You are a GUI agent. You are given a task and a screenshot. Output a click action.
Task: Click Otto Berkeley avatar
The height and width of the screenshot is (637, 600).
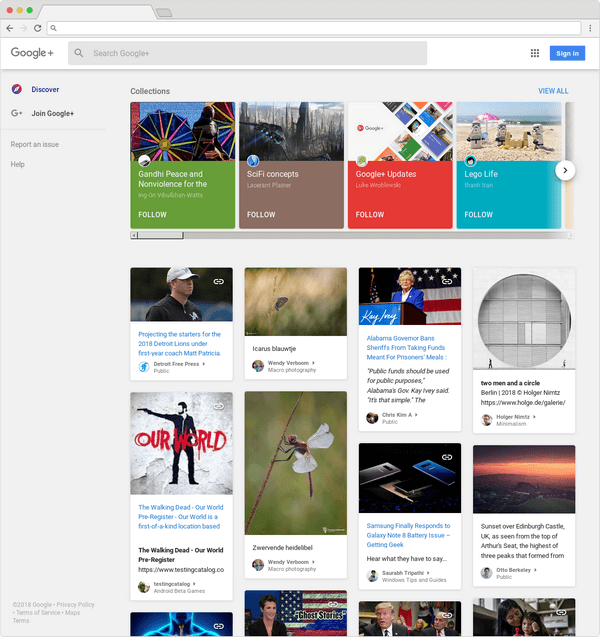point(487,573)
